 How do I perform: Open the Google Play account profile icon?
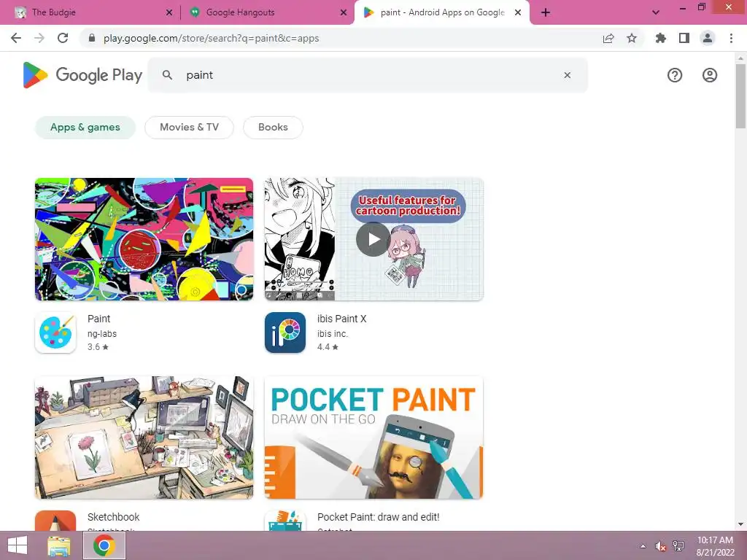[709, 75]
